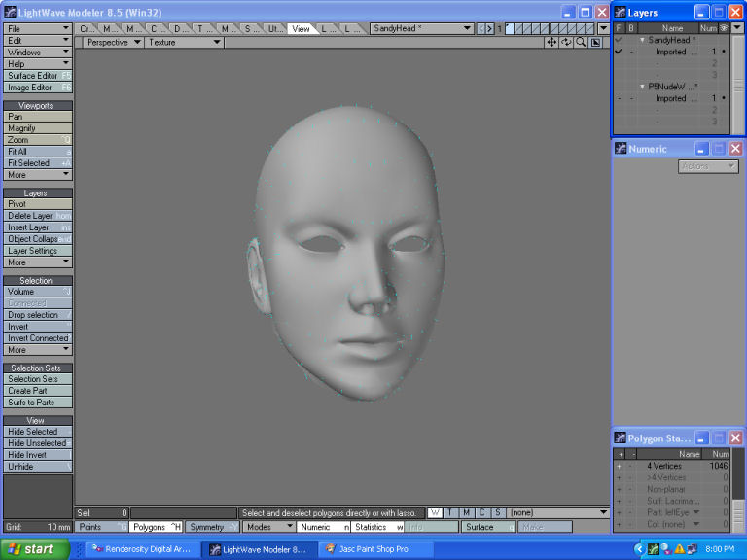
Task: Select the T selection mode button
Action: [x=450, y=512]
